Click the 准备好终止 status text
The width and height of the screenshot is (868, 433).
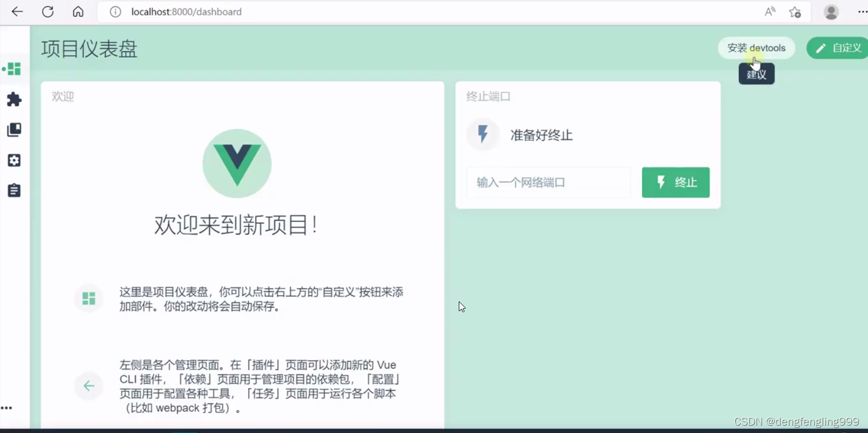(541, 135)
